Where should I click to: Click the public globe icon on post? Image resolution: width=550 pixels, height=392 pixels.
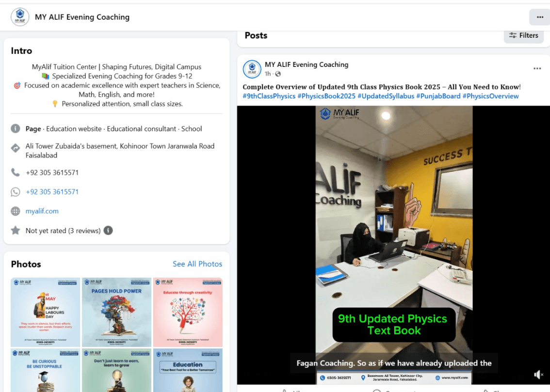coord(278,74)
